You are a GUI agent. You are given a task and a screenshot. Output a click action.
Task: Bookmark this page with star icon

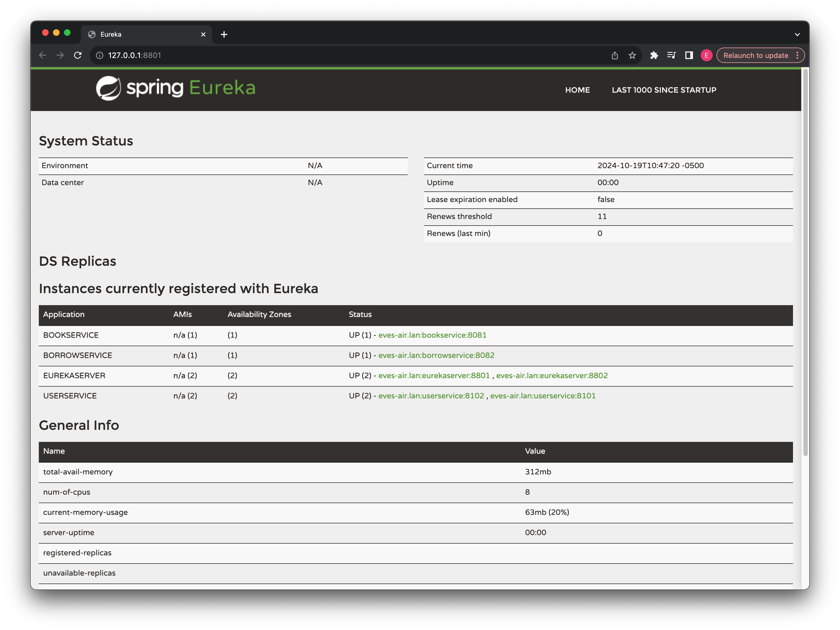[632, 56]
